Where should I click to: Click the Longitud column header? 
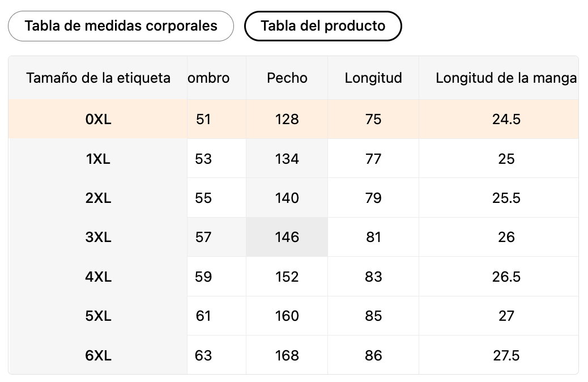coord(373,78)
